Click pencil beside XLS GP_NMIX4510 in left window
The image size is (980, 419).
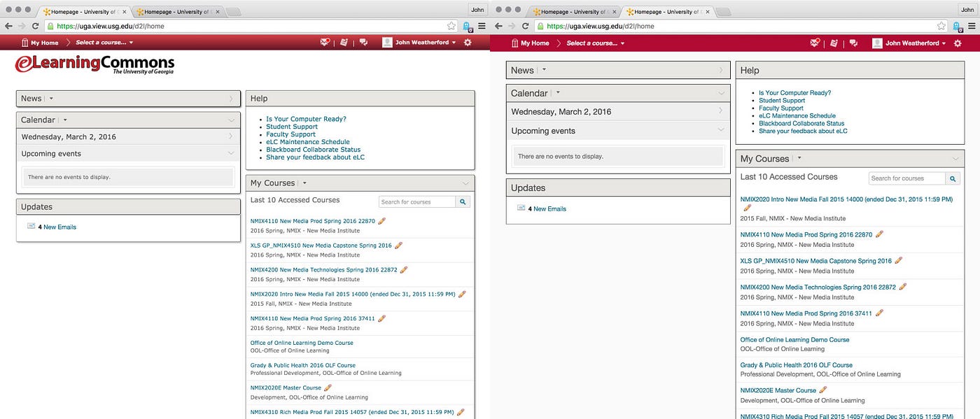398,246
